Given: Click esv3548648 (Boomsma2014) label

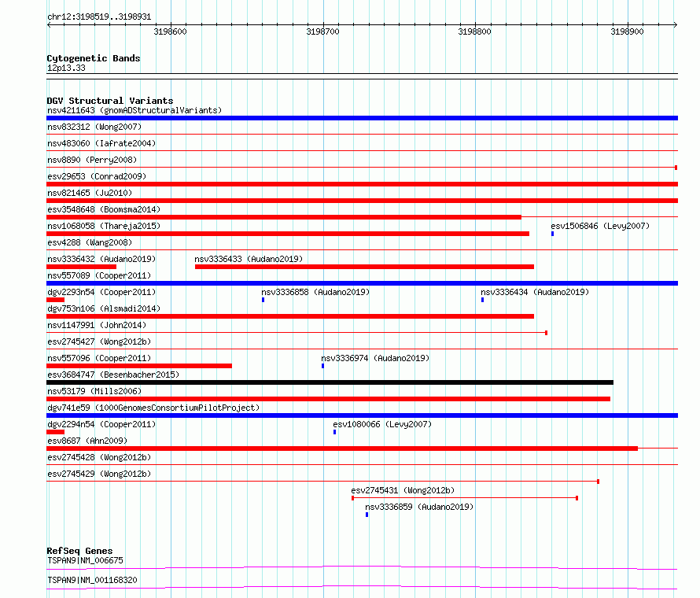Looking at the screenshot, I should point(104,209).
